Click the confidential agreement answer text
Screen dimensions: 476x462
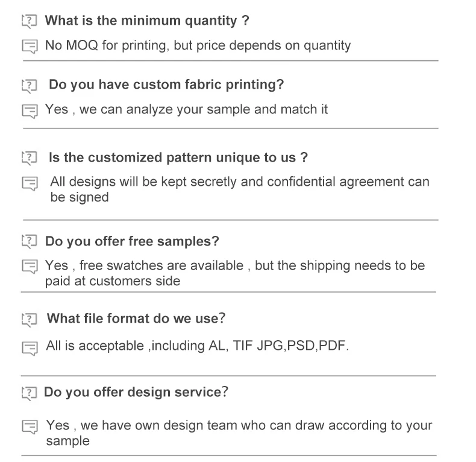click(239, 189)
